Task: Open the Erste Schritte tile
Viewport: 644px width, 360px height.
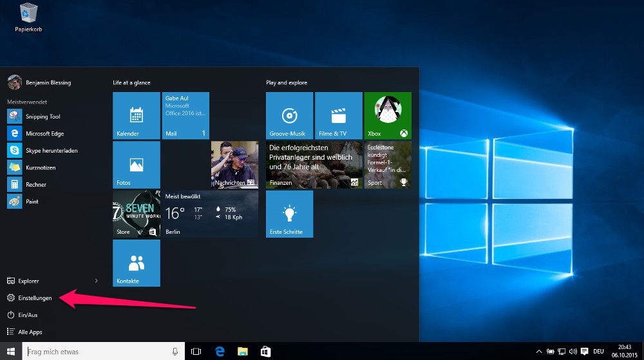Action: click(290, 214)
